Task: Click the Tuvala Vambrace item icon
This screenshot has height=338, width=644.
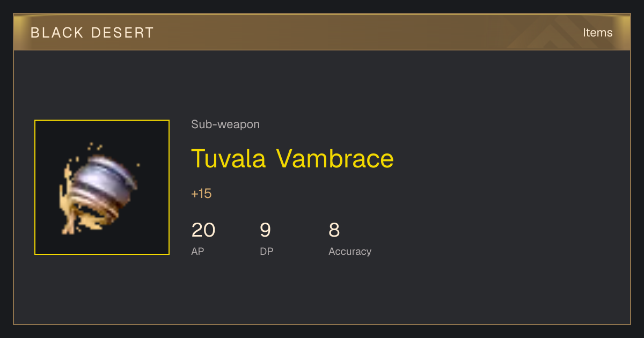Action: click(x=102, y=187)
